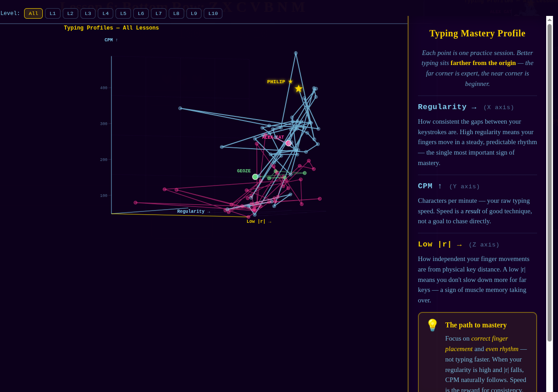The image size is (558, 392).
Task: Click the lightbulb icon in mastery tip
Action: (432, 325)
